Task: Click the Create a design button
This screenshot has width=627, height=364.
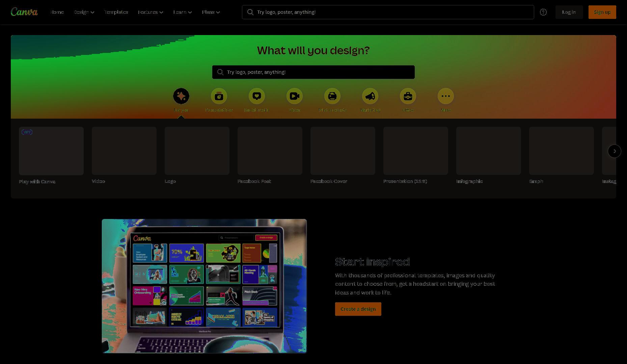Action: pyautogui.click(x=358, y=309)
